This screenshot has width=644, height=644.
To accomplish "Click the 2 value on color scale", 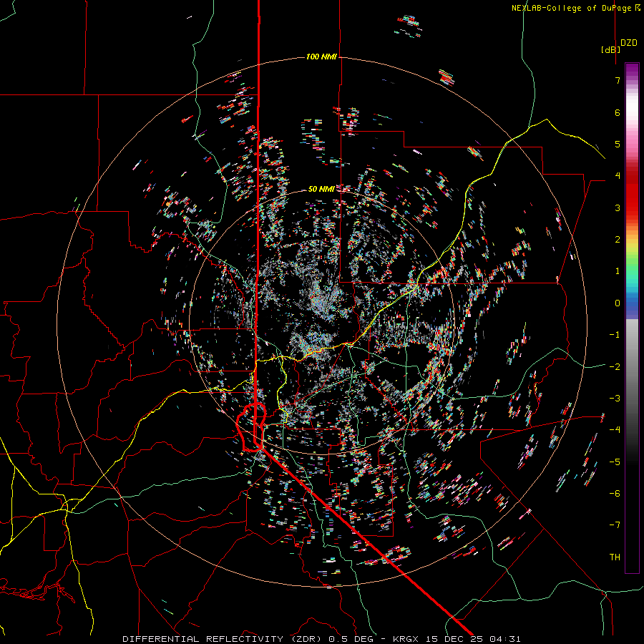I will coord(618,240).
